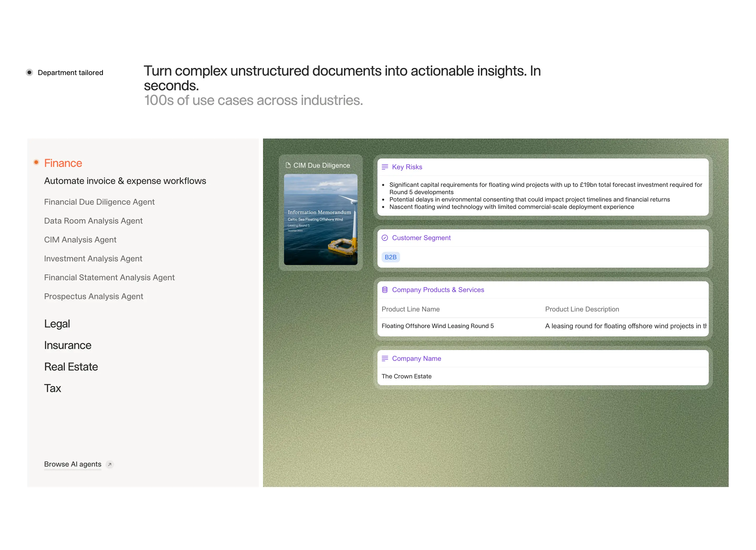756x550 pixels.
Task: Open Prospectus Analysis Agent
Action: click(94, 297)
